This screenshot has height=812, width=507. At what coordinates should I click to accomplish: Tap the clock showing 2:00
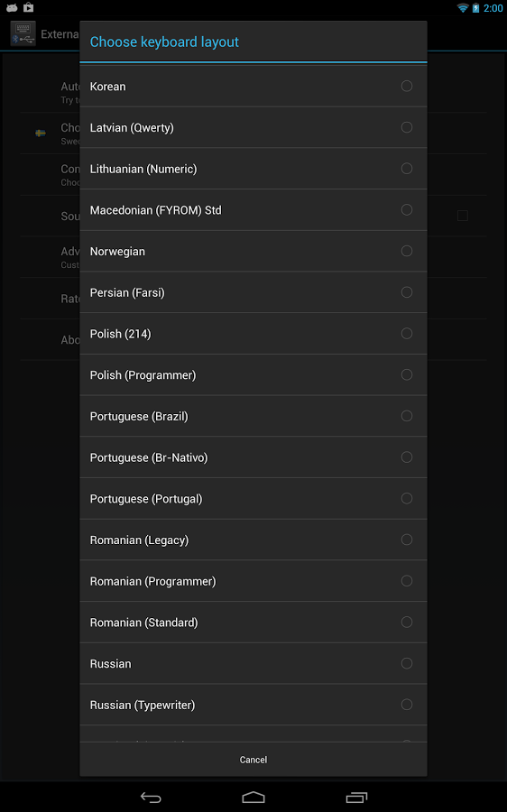click(493, 8)
